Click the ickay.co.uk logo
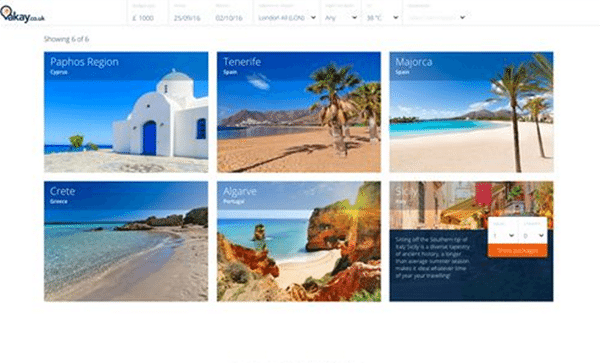Image resolution: width=600 pixels, height=363 pixels. 22,15
